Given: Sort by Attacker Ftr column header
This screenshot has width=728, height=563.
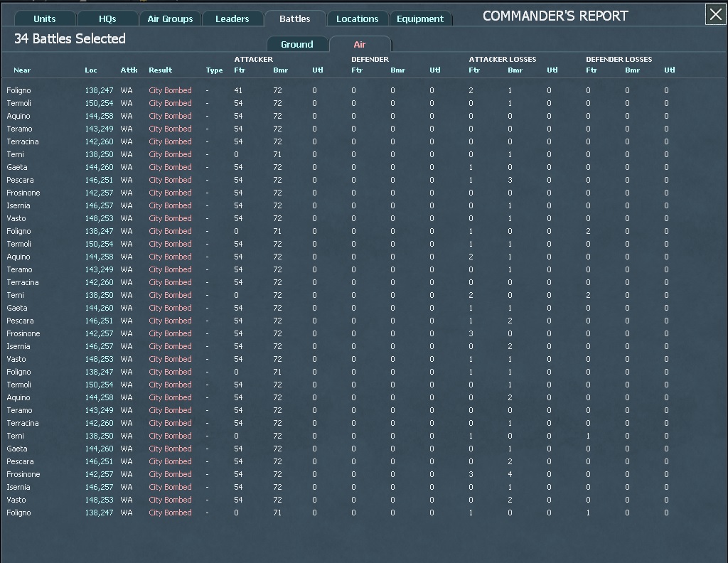Looking at the screenshot, I should [x=239, y=70].
